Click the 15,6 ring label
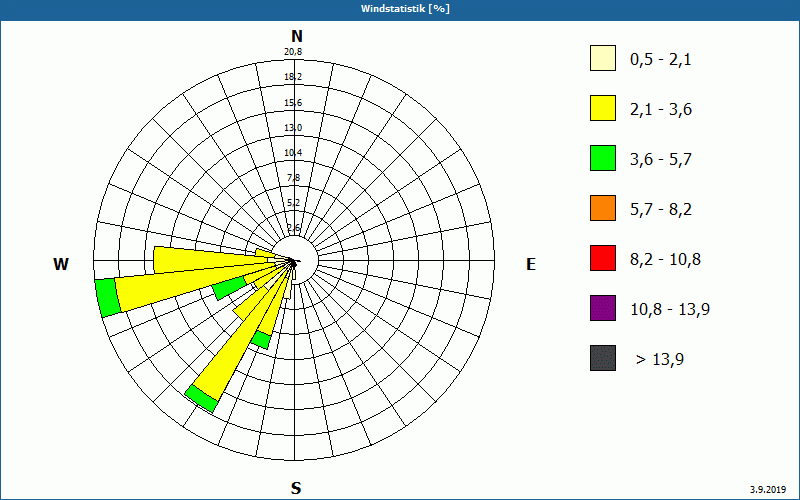 [x=293, y=103]
